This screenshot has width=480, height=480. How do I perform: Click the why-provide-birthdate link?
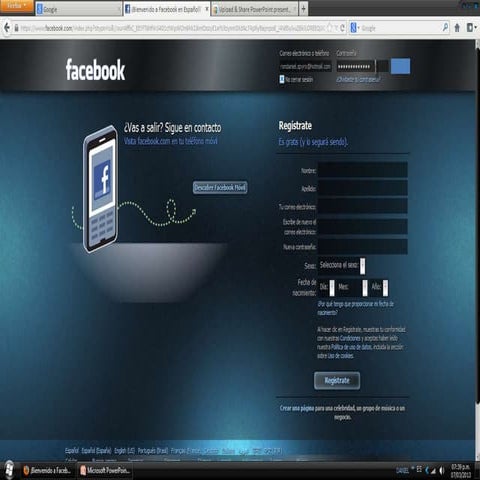[356, 308]
